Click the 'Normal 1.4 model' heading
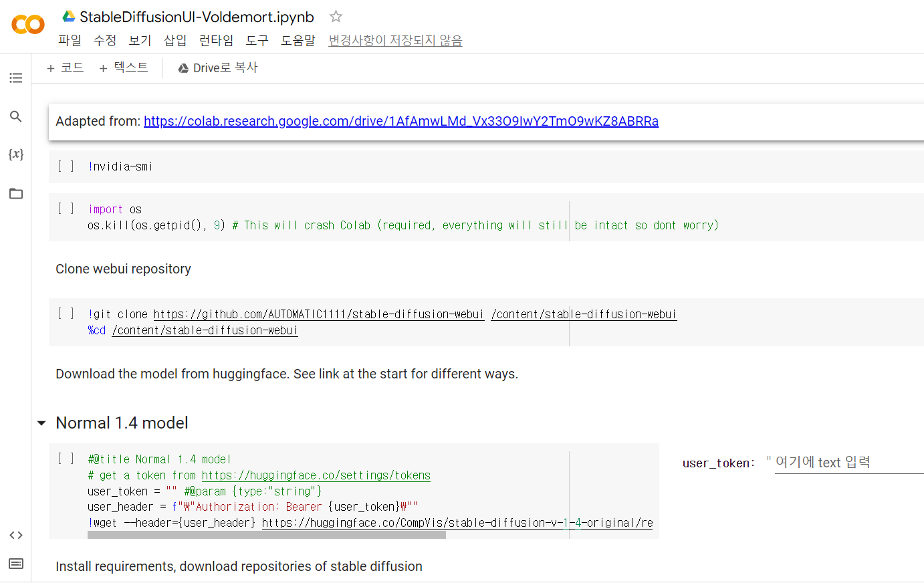Screen dimensions: 924x587 click(x=122, y=423)
